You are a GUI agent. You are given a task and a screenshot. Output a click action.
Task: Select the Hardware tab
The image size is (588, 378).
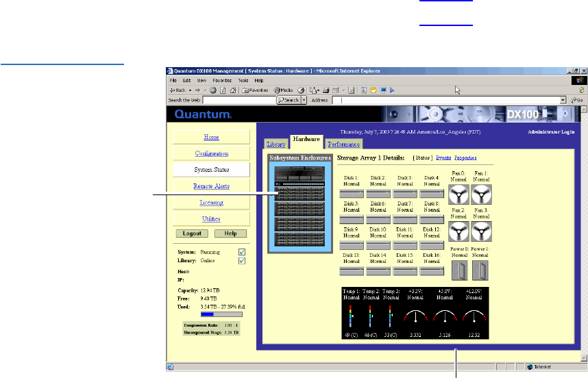click(306, 141)
